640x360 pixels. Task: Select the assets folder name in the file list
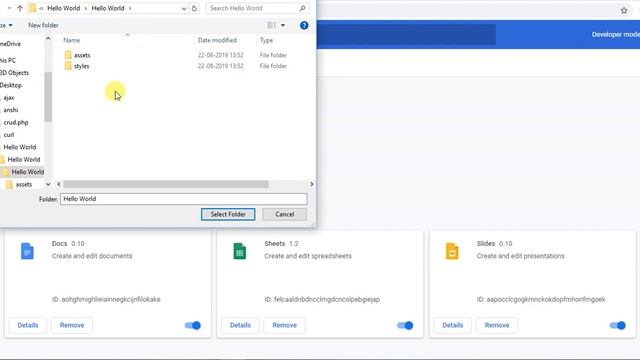(x=82, y=55)
